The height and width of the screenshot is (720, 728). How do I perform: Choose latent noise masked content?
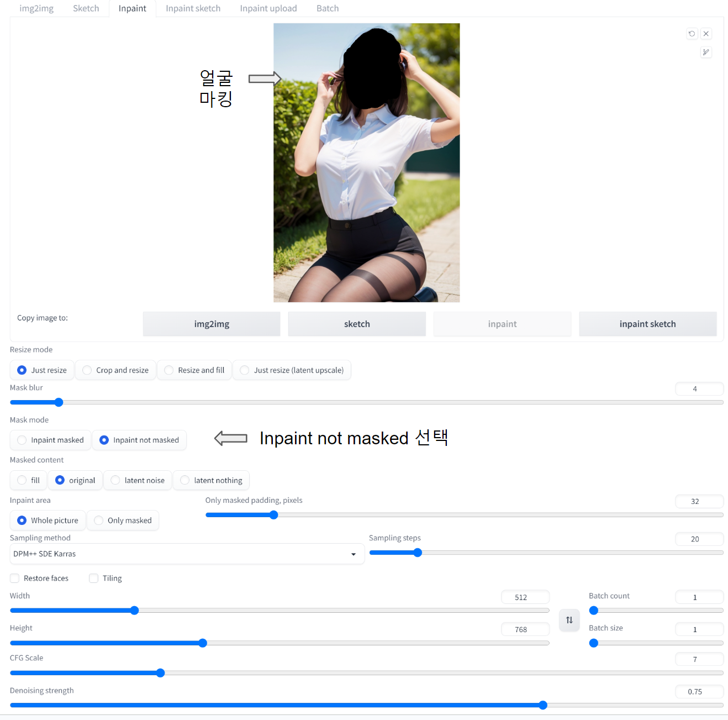pos(138,480)
